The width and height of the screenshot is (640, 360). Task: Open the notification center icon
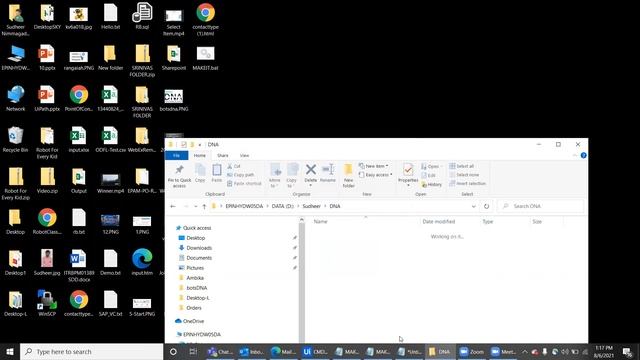tap(627, 351)
